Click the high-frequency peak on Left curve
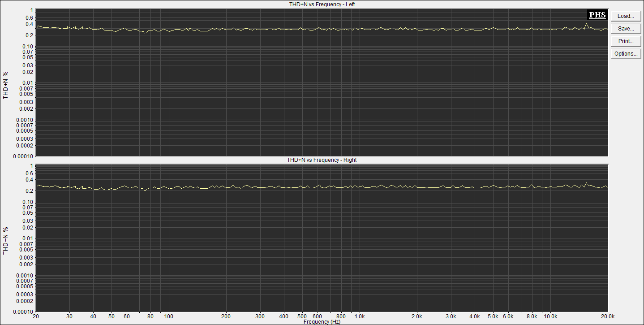Screen dimensions: 644x325 point(586,24)
